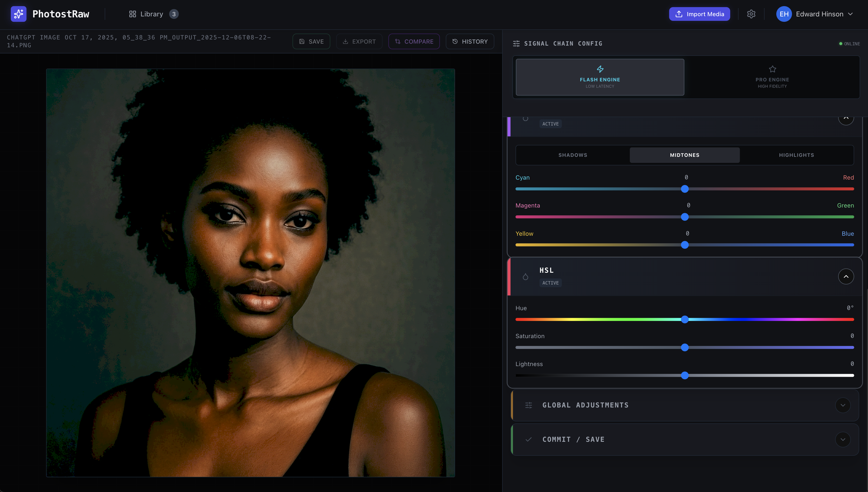868x492 pixels.
Task: Click the HSL water droplet icon
Action: tap(525, 276)
